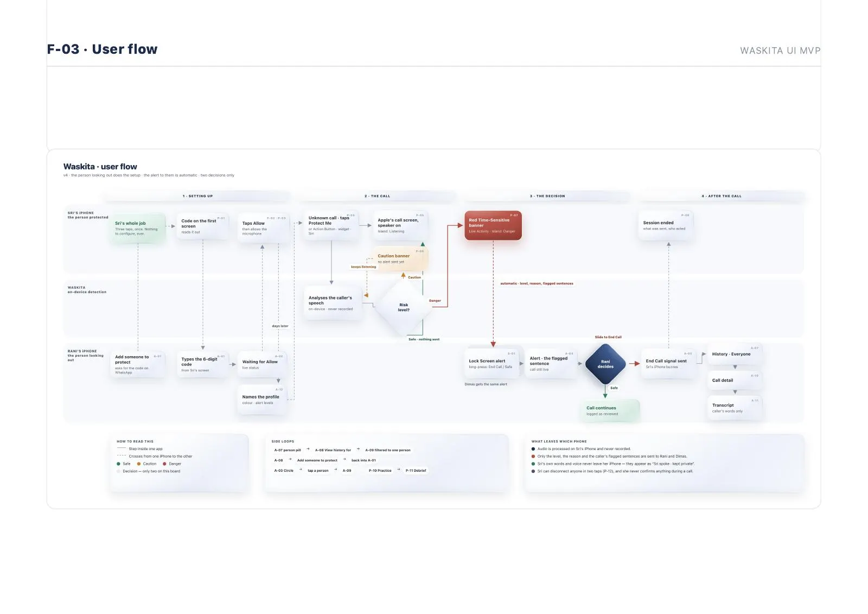Screen dimensions: 868x614
Task: Select the "Sri's whole job" green card
Action: (138, 228)
